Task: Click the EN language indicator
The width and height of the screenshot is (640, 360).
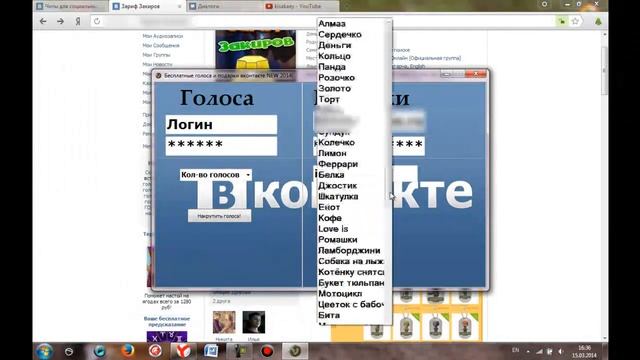Action: (x=516, y=350)
